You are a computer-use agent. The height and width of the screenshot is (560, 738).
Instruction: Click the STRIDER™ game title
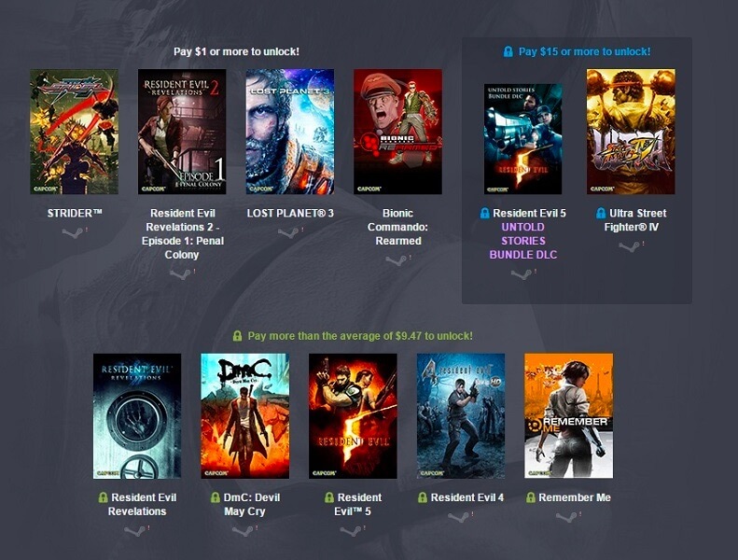coord(75,213)
